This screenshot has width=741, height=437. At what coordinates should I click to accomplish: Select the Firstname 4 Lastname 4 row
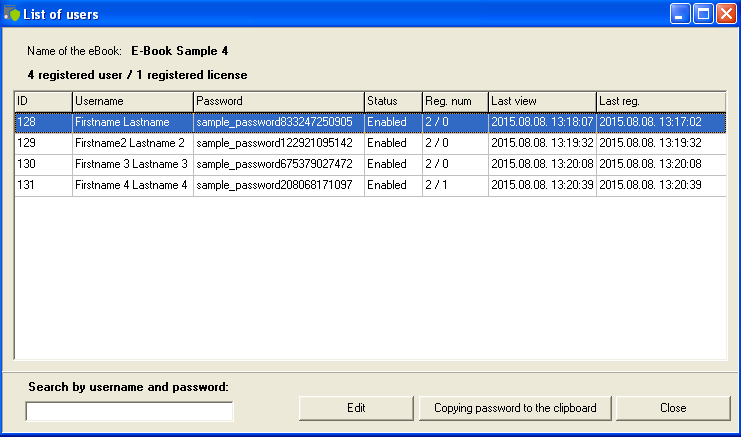click(131, 185)
